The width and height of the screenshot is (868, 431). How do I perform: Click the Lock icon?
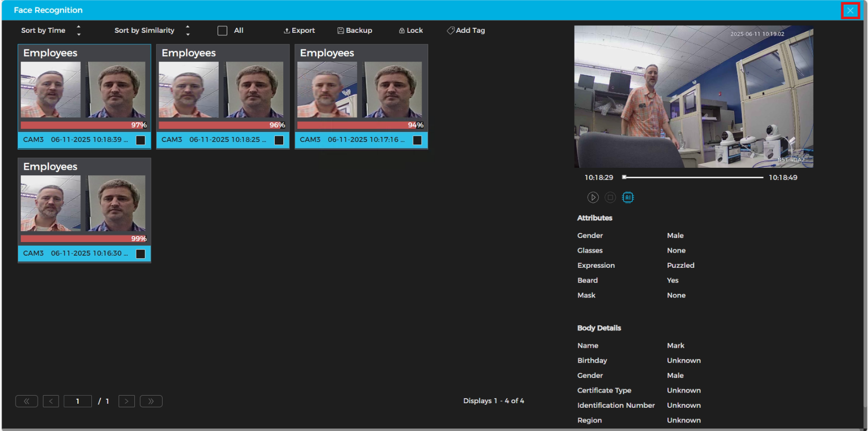(x=402, y=31)
